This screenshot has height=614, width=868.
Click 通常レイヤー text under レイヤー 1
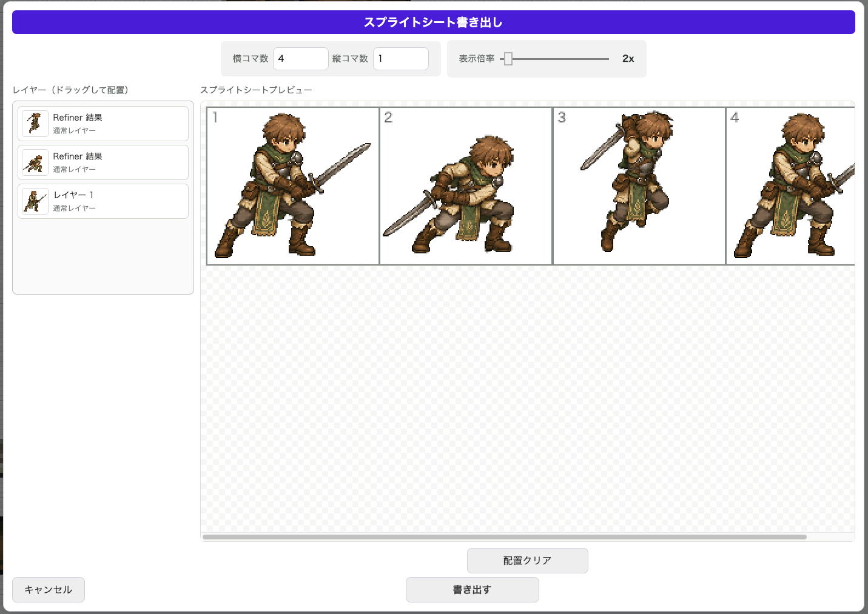point(74,209)
